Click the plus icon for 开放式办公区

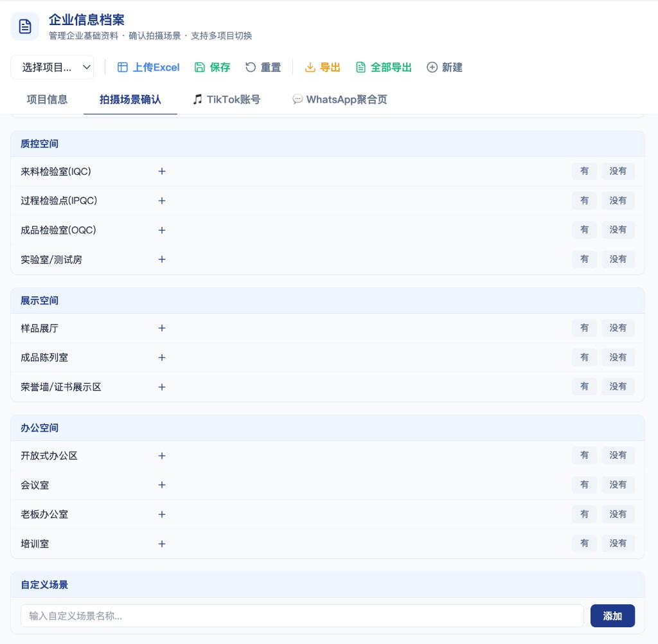162,456
